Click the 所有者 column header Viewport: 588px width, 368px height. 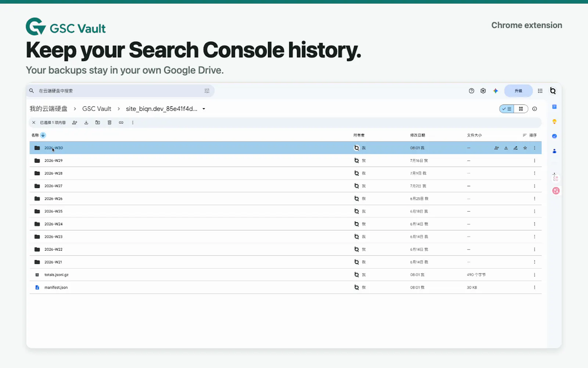[x=359, y=135]
